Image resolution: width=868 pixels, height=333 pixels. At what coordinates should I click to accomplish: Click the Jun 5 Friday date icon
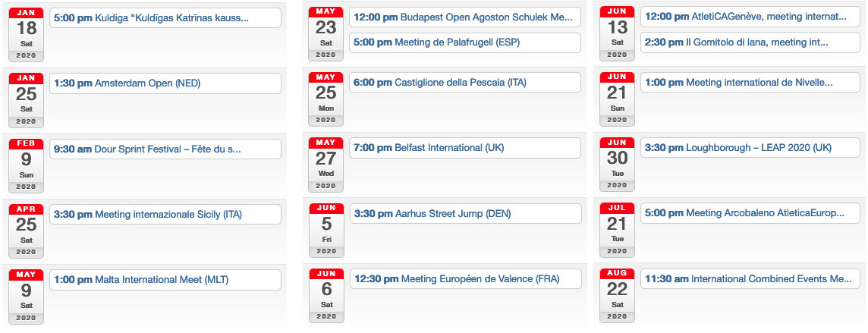(x=326, y=230)
